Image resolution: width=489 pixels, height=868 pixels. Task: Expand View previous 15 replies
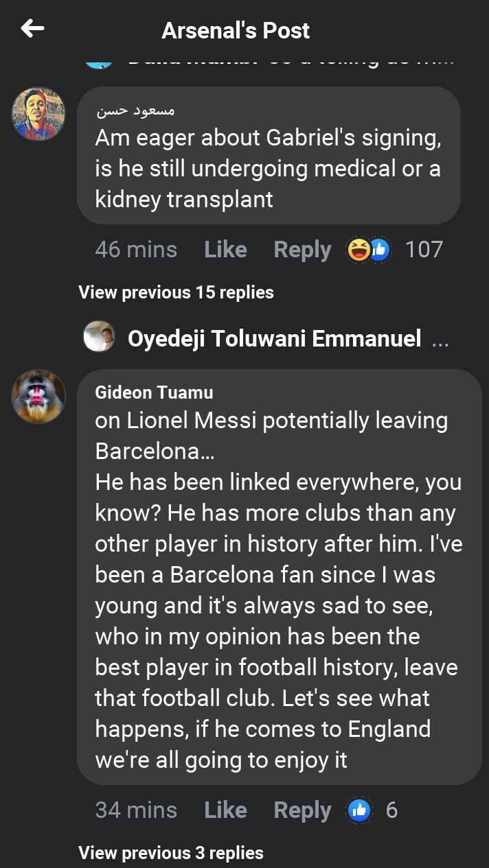point(176,292)
